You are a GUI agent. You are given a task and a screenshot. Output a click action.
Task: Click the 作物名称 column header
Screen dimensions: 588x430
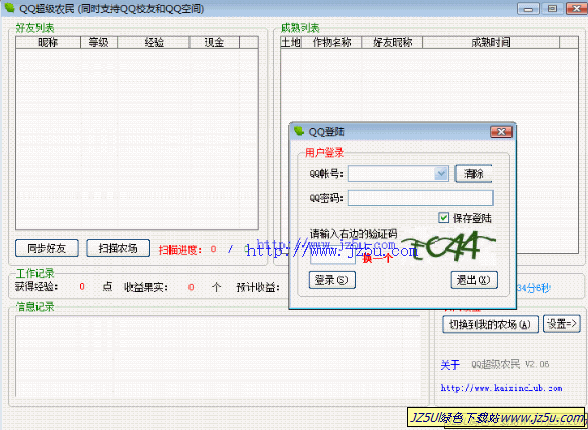(x=332, y=42)
